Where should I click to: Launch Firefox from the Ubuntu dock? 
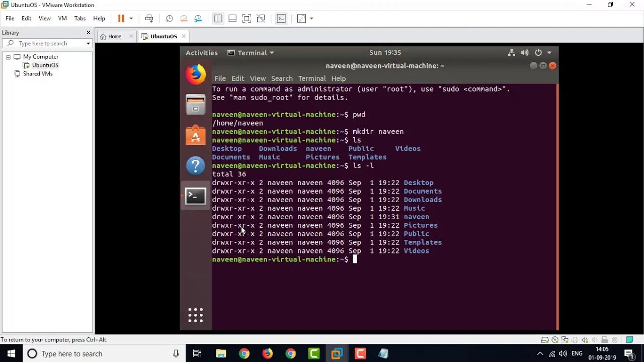click(196, 74)
